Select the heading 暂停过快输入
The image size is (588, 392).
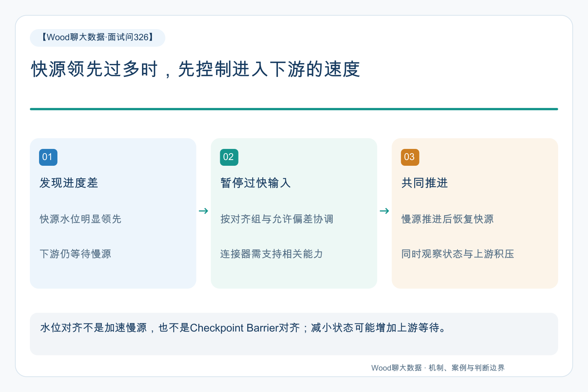pos(256,183)
